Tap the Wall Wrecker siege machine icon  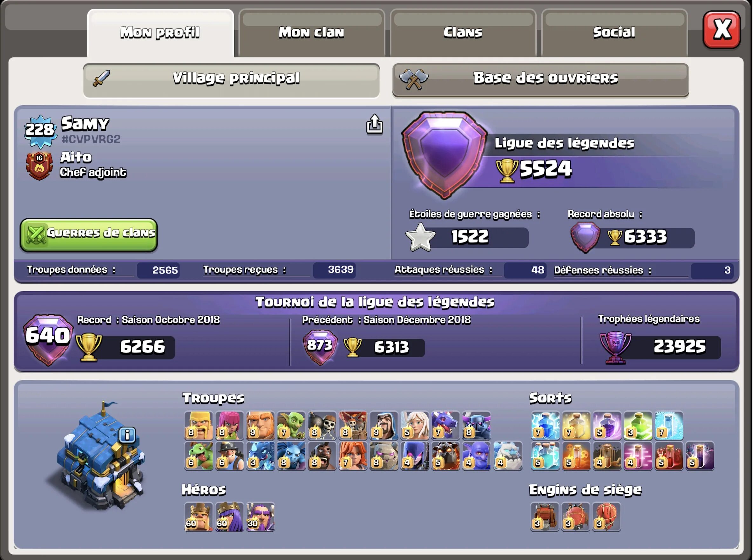coord(545,516)
